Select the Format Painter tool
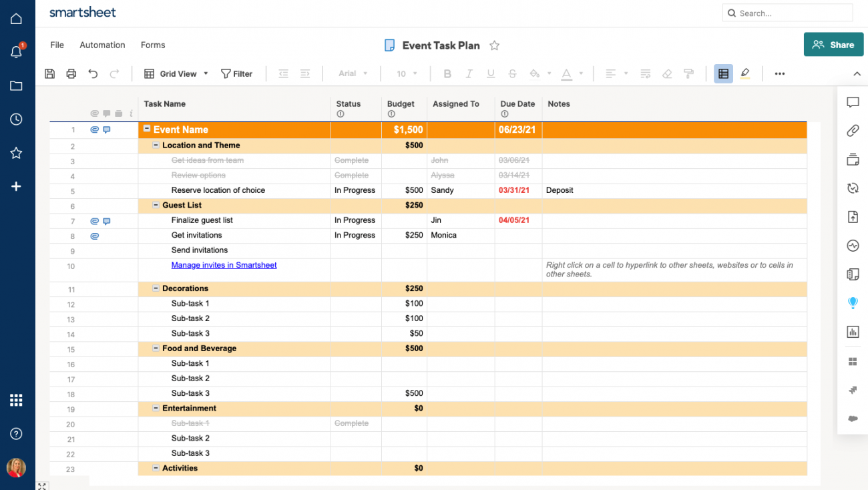This screenshot has height=490, width=868. click(688, 73)
